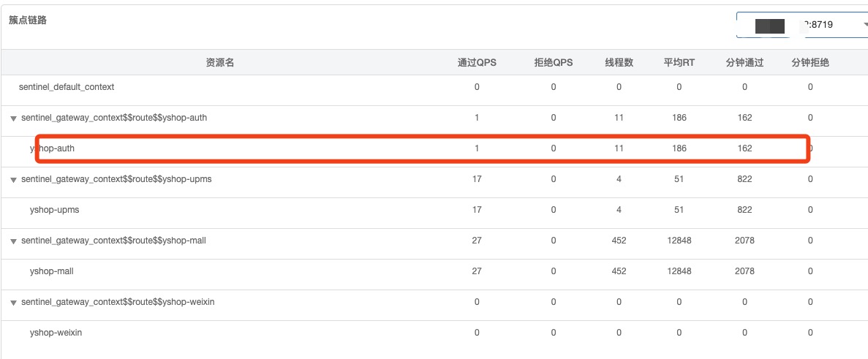
Task: Select the yshop-mall child resource
Action: [51, 271]
